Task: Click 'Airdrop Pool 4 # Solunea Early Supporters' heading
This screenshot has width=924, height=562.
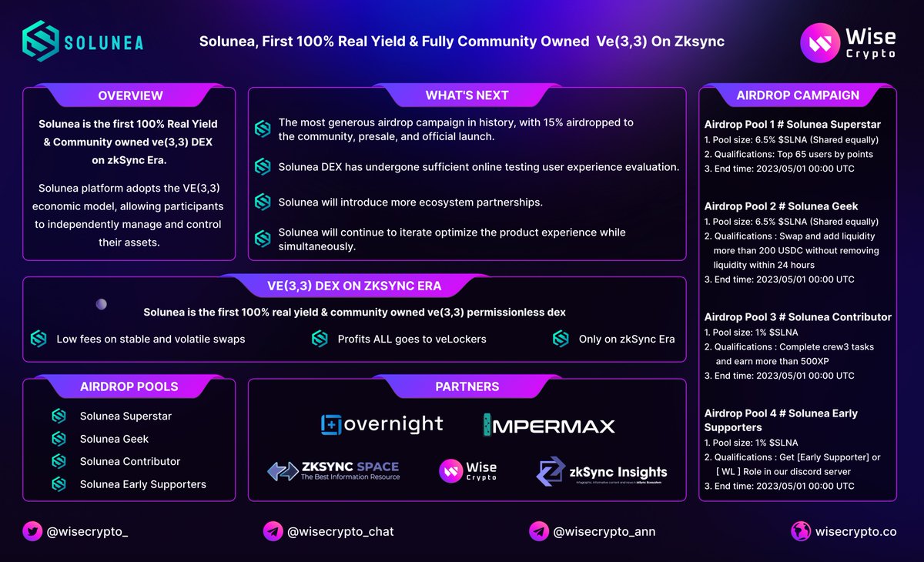Action: click(x=781, y=420)
